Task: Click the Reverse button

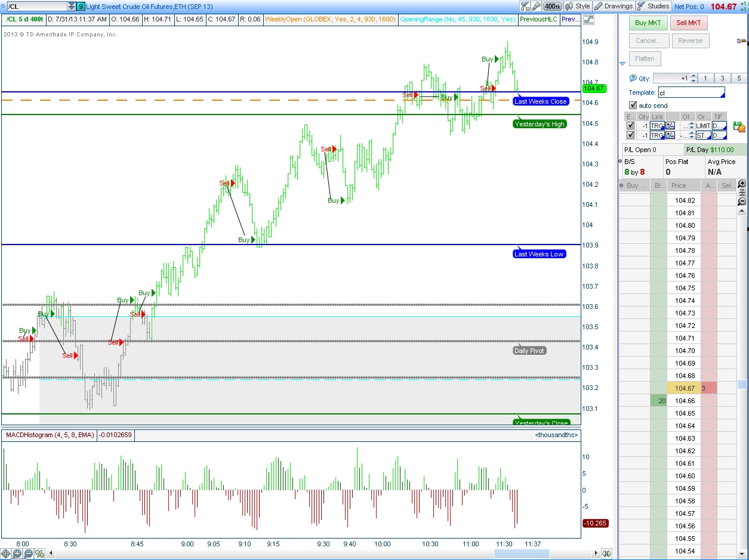Action: (690, 41)
